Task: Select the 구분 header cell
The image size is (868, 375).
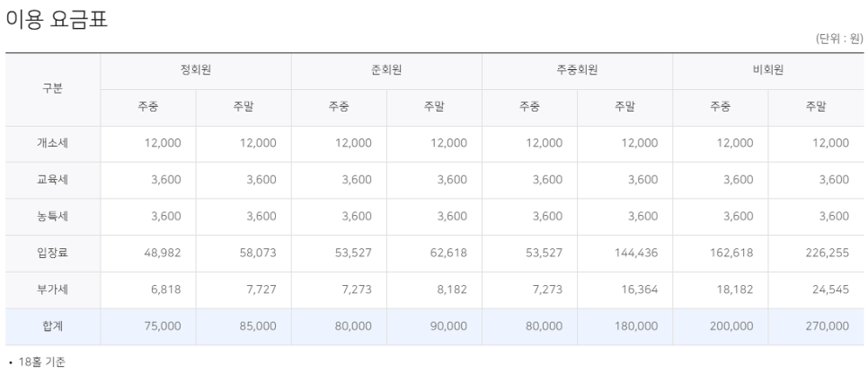Action: (52, 89)
